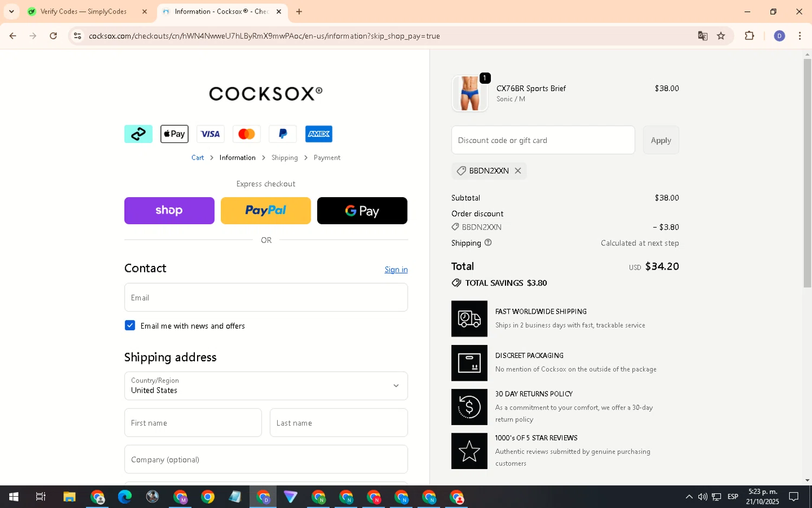This screenshot has height=508, width=812.
Task: Bookmark this page with the star icon
Action: tap(721, 36)
